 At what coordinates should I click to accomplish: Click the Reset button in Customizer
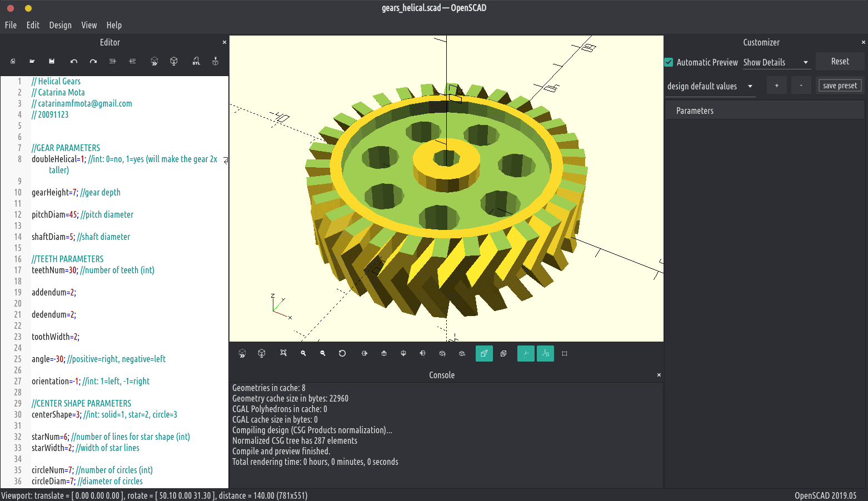840,62
